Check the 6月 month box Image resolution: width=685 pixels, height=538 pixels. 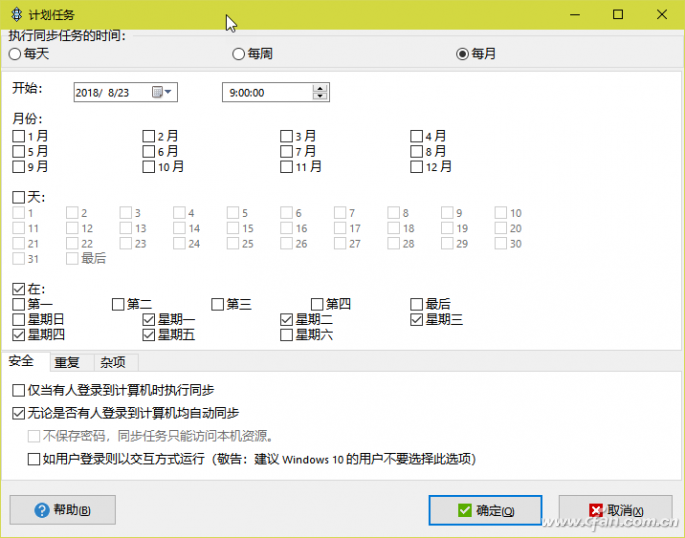tap(149, 152)
